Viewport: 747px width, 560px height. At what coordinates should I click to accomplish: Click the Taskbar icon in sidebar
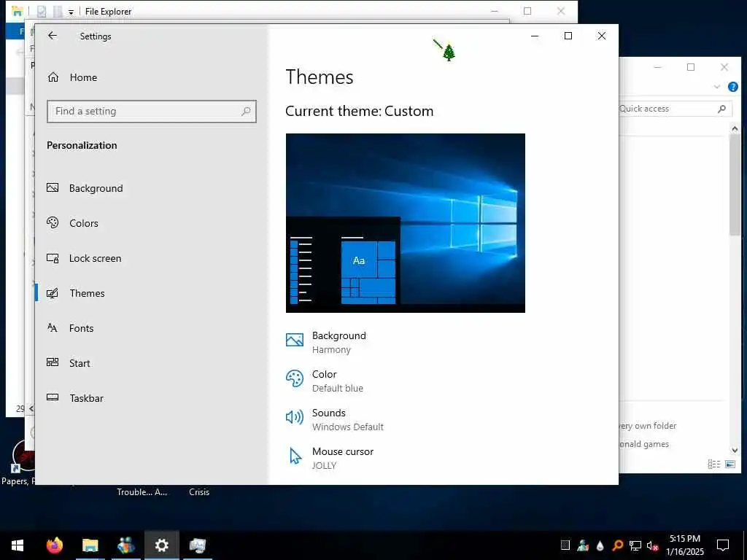click(x=53, y=397)
